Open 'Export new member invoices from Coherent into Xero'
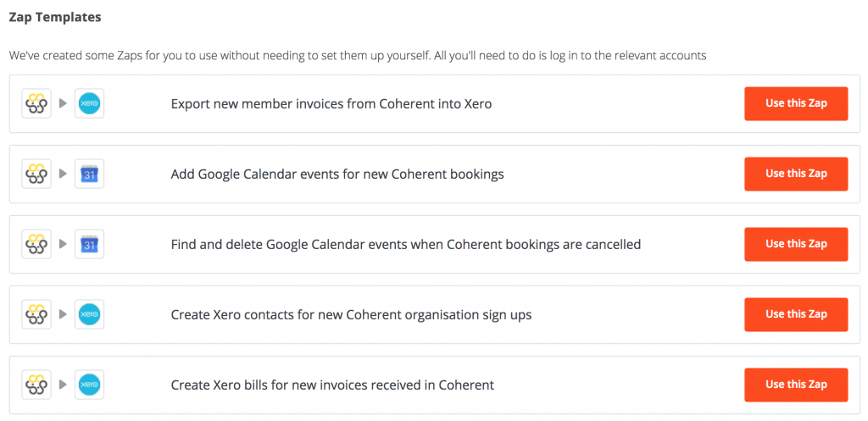This screenshot has width=868, height=421. tap(331, 104)
